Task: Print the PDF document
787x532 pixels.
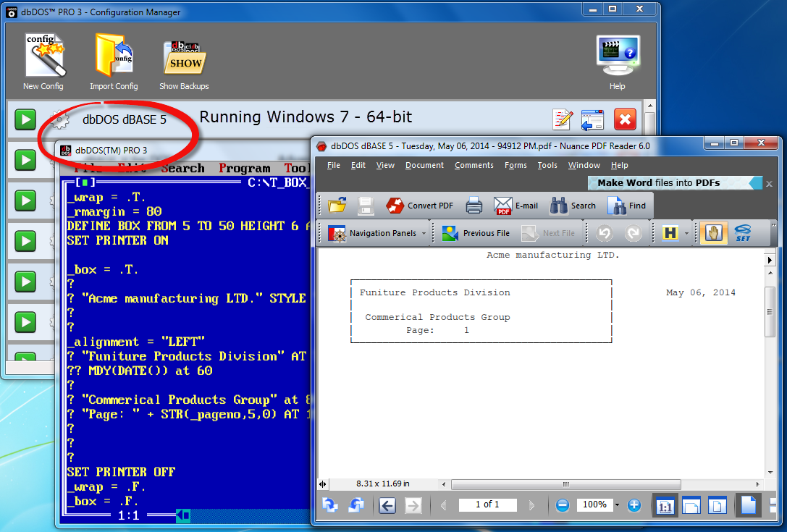Action: coord(474,206)
